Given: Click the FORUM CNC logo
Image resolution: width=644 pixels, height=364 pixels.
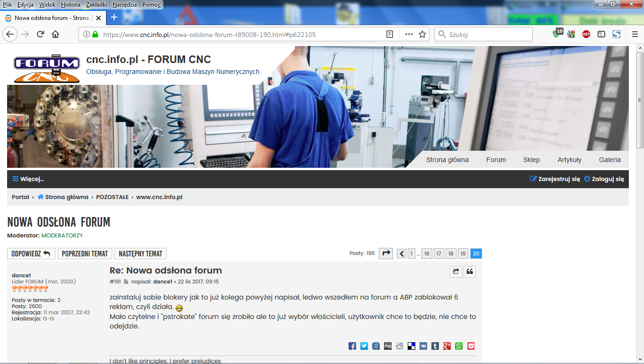Looking at the screenshot, I should 46,68.
